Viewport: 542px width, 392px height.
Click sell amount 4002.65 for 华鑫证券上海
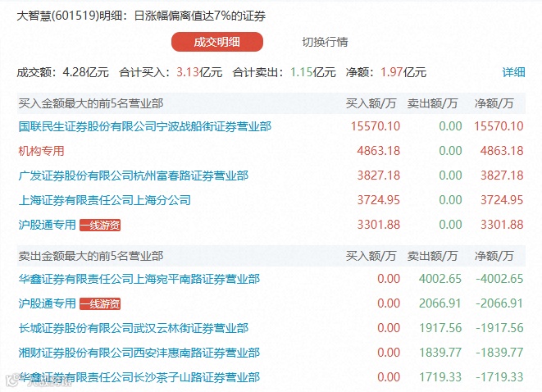[x=440, y=279]
